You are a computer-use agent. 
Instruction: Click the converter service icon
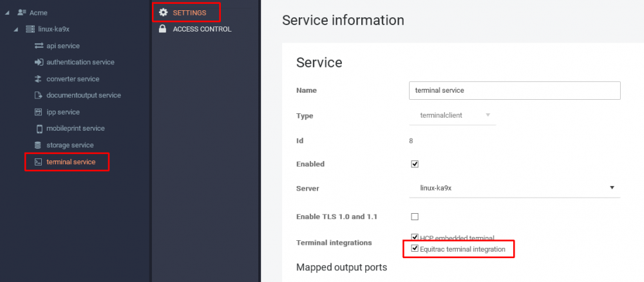(39, 79)
